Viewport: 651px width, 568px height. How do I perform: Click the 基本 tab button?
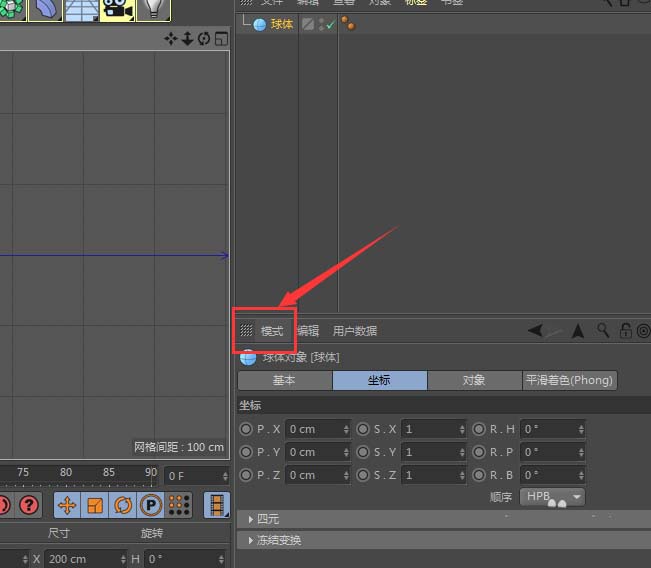(284, 380)
